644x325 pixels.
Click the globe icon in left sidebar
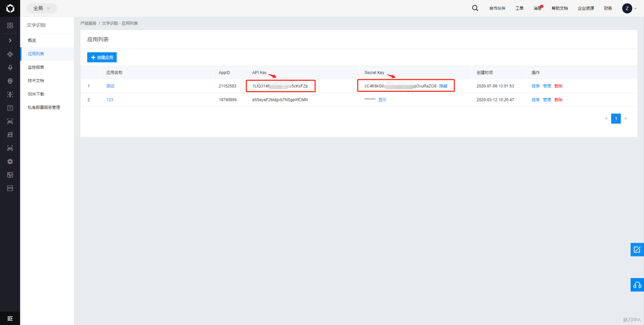10,81
